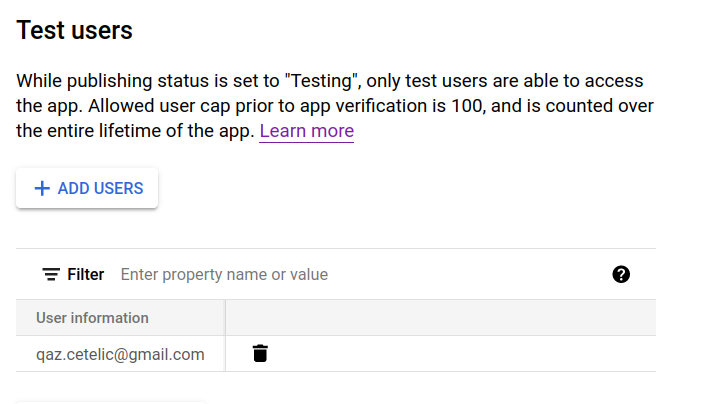The height and width of the screenshot is (404, 708).
Task: Click the empty header cell beside User information
Action: 440,318
